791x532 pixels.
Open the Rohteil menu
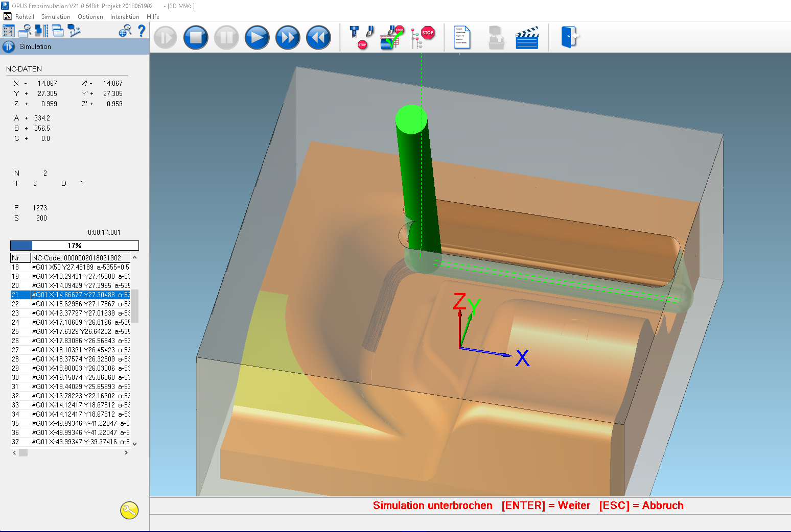(25, 17)
